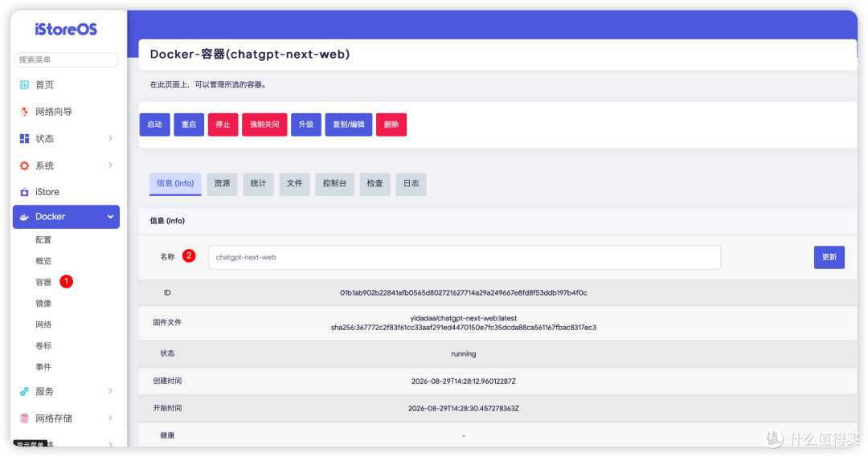This screenshot has height=457, width=868.
Task: Click the 网络向导 globe icon
Action: click(24, 112)
